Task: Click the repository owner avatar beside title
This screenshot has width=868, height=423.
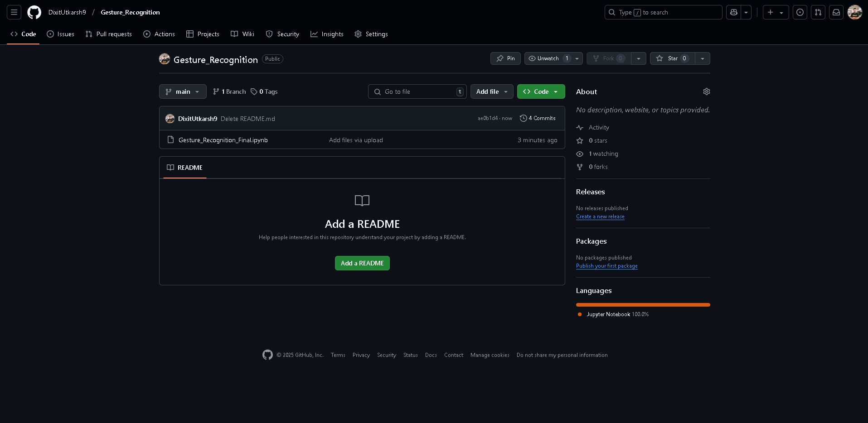Action: click(x=165, y=59)
